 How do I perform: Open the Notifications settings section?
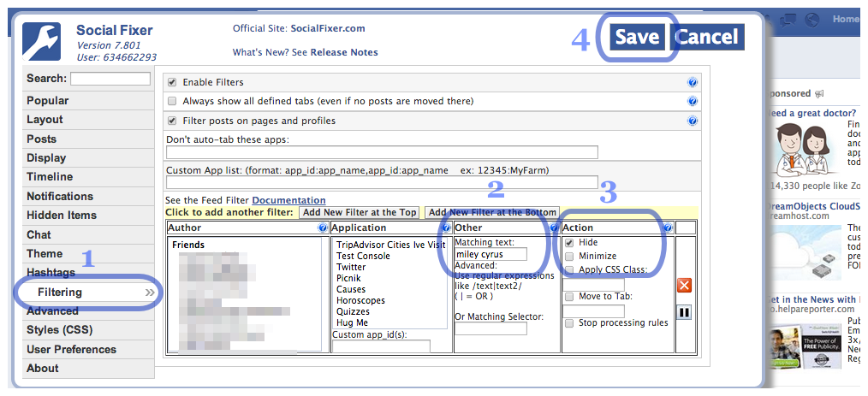point(88,197)
